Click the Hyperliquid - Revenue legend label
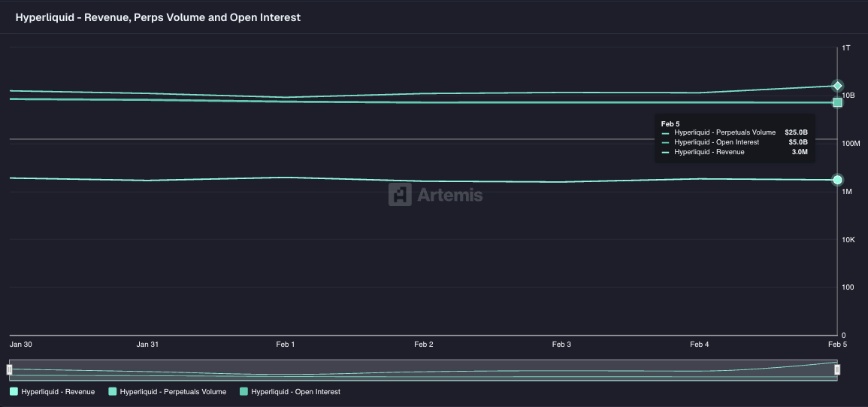 (58, 391)
